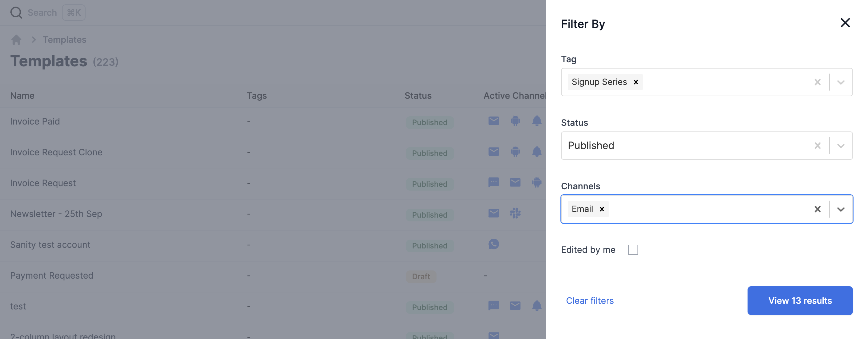Click View 13 results button
The height and width of the screenshot is (339, 868).
point(799,301)
